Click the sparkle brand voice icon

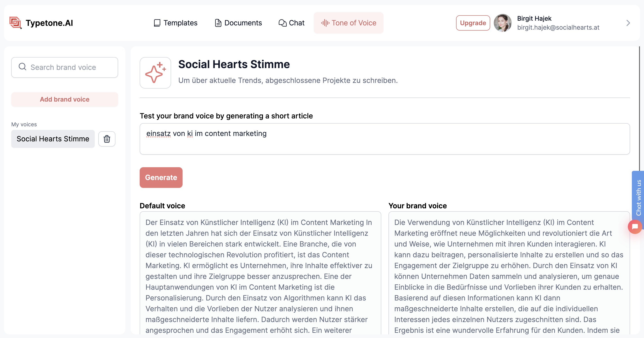155,73
